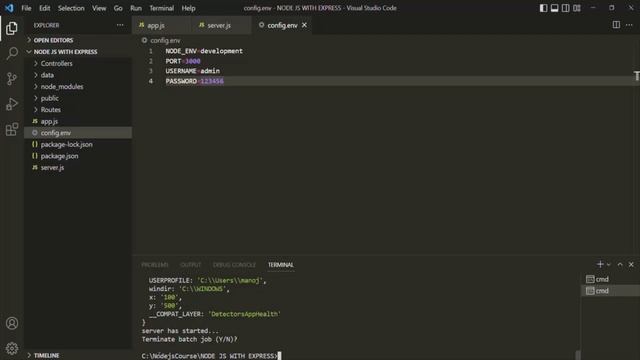Open the editor More Actions ellipsis

click(629, 25)
